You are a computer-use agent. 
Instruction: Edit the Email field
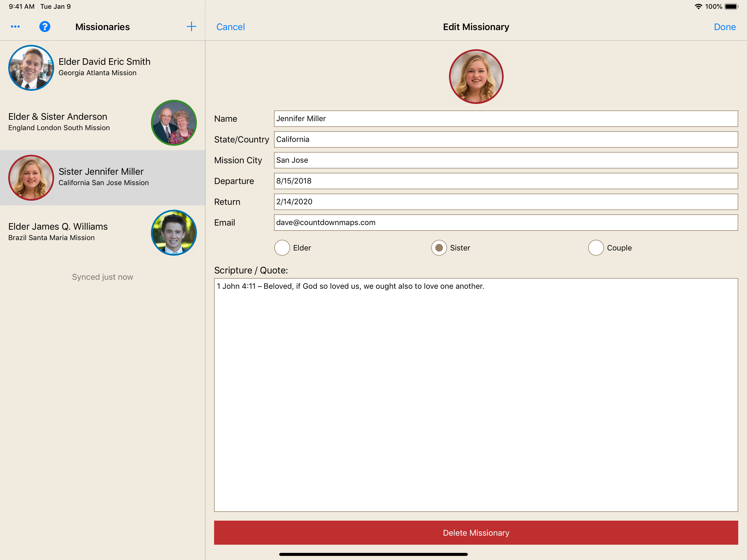pyautogui.click(x=506, y=222)
